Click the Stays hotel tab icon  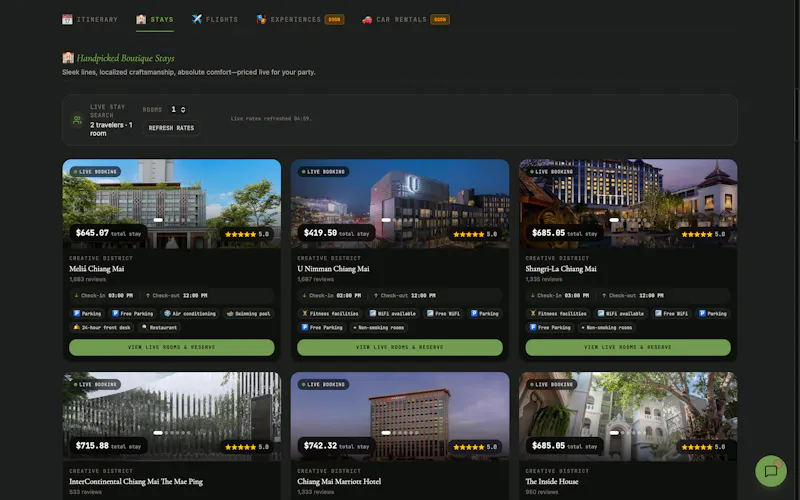pyautogui.click(x=141, y=19)
